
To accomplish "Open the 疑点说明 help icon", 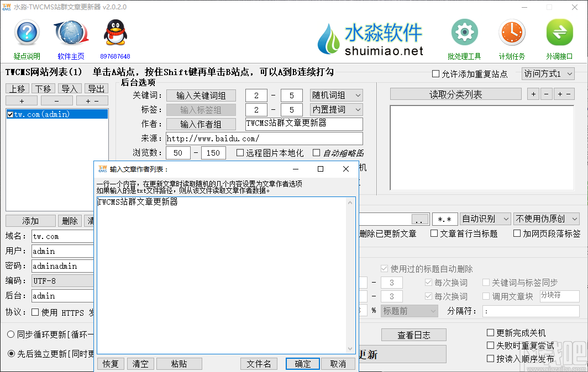I will coord(27,33).
